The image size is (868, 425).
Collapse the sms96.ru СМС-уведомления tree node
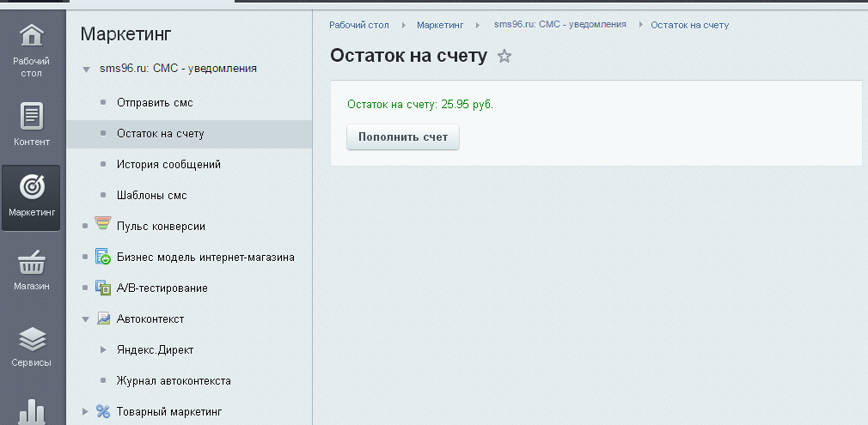click(x=86, y=69)
